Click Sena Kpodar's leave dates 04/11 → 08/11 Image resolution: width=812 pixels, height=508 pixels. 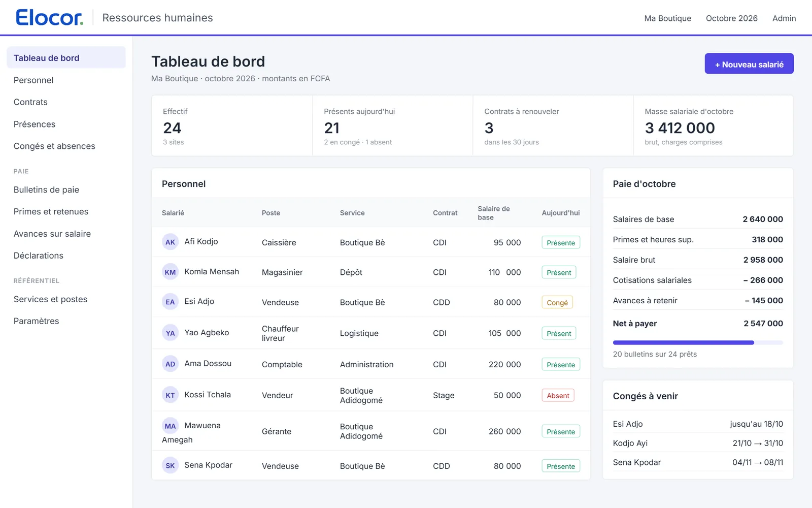tap(758, 462)
